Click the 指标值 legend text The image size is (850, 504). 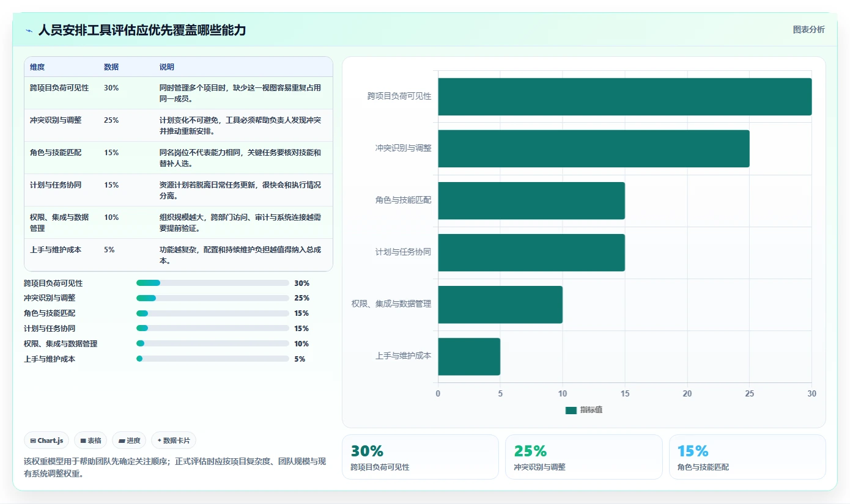coord(591,410)
